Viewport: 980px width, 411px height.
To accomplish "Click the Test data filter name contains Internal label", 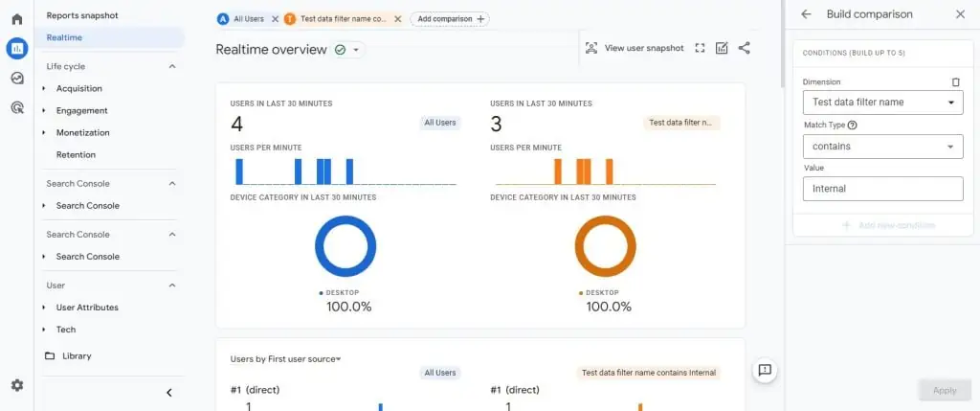I will pos(648,373).
